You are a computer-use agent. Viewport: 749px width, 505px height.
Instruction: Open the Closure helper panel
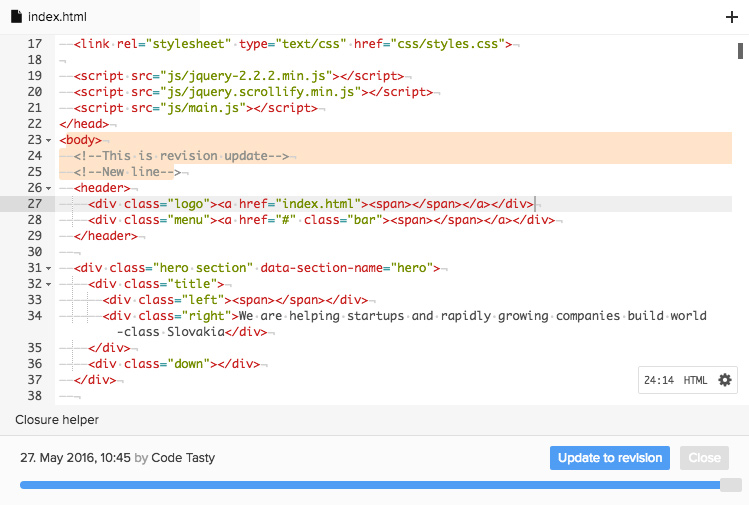[x=57, y=419]
